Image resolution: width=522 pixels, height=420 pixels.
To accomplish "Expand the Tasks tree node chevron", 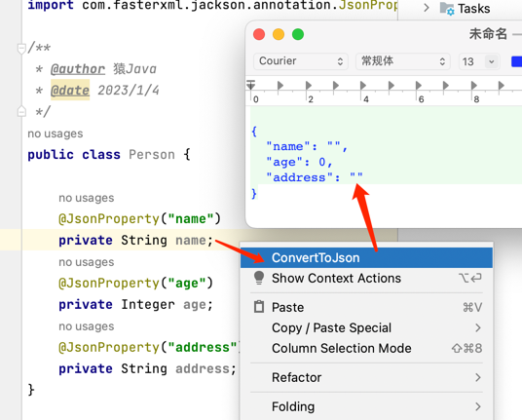I will point(427,8).
